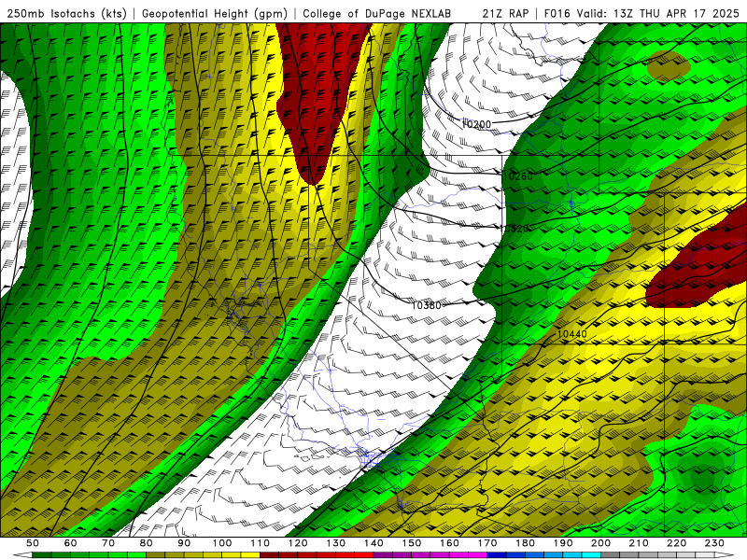The image size is (747, 560).
Task: Click the 10200 height contour label
Action: pos(476,124)
